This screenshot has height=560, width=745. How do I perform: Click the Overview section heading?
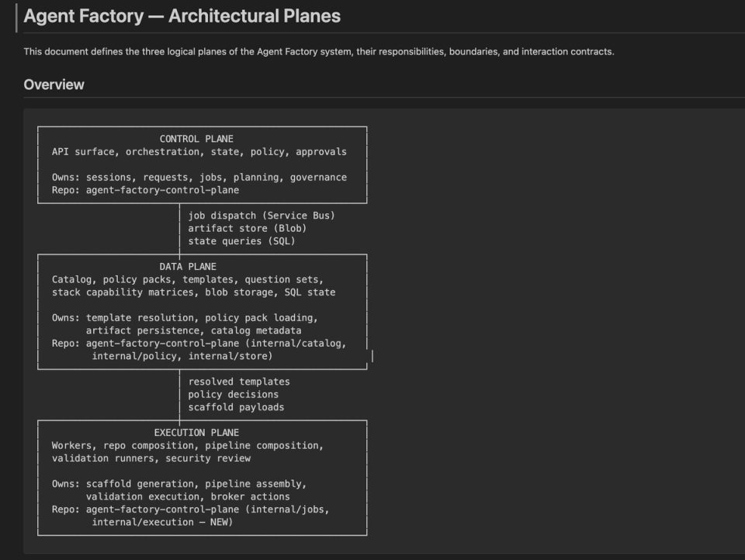(x=53, y=85)
